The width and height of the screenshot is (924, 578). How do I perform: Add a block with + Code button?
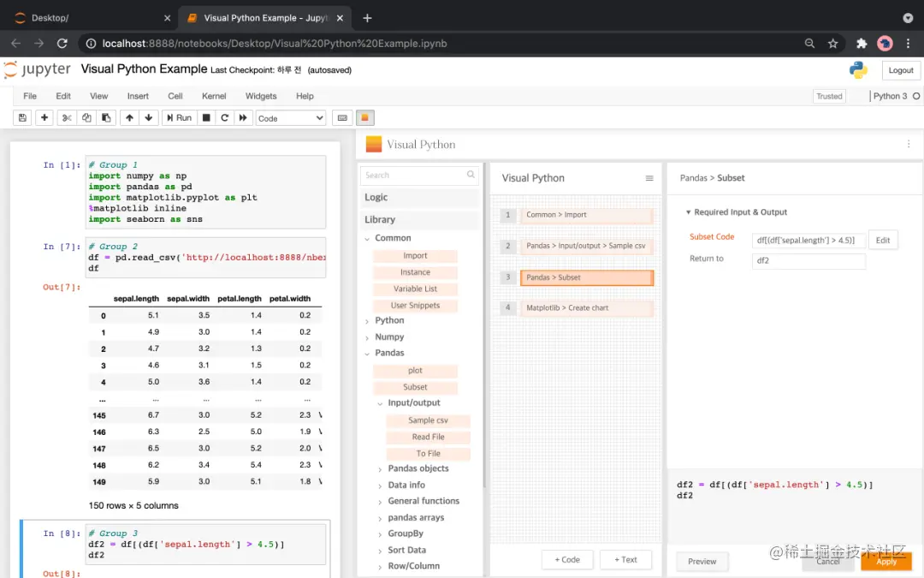[567, 560]
